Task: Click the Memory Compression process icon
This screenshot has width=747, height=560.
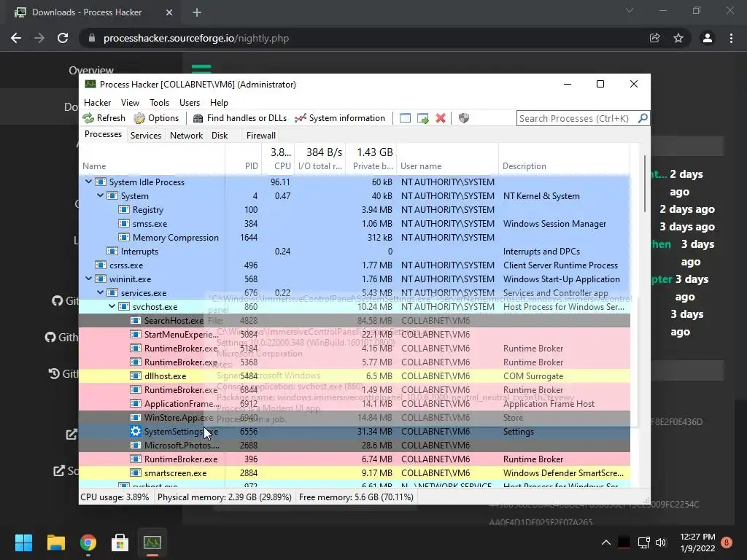Action: [124, 237]
